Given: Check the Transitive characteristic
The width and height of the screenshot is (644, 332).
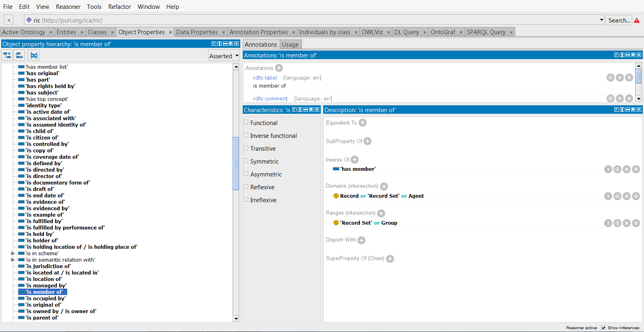Looking at the screenshot, I should click(246, 148).
